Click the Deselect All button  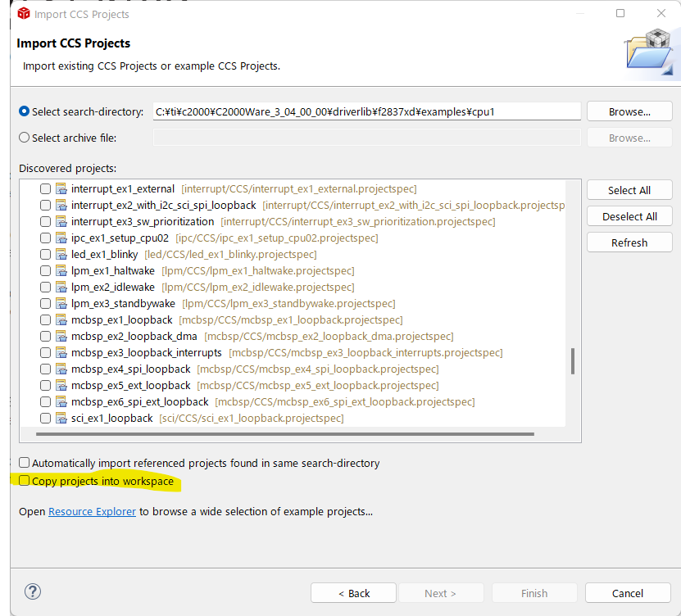[x=629, y=216]
